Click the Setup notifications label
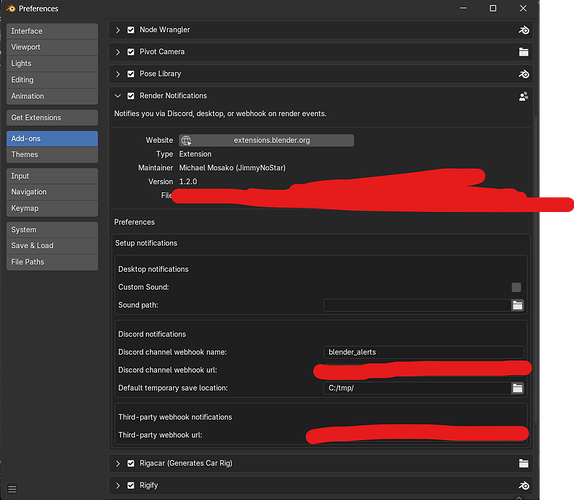Screen dimensions: 574x500 146,243
